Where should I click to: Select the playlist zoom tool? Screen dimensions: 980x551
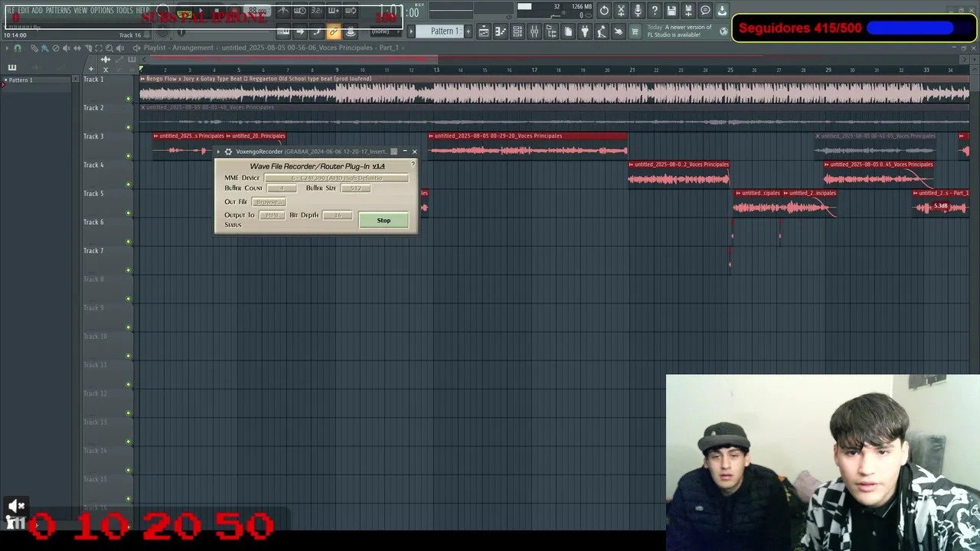[x=109, y=48]
